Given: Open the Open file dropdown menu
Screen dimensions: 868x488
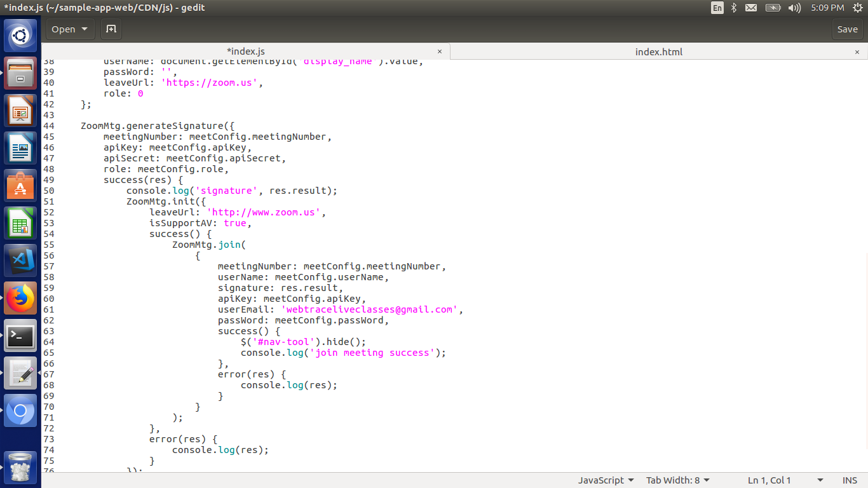Looking at the screenshot, I should [x=70, y=29].
